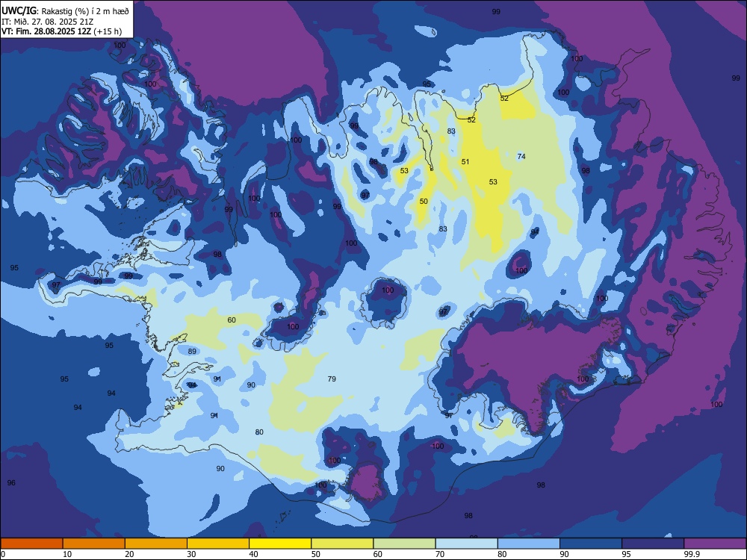Click the bright yellow 40–50 legend swatch
Screen dimensions: 747x560
pyautogui.click(x=280, y=544)
